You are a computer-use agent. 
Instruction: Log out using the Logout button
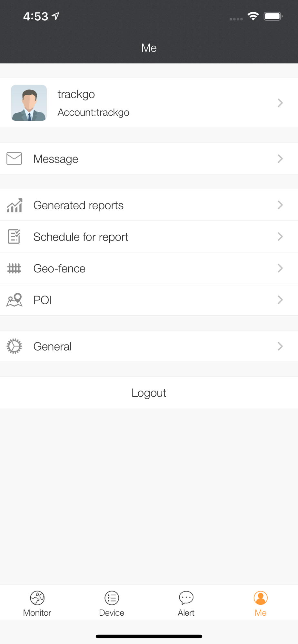[149, 393]
